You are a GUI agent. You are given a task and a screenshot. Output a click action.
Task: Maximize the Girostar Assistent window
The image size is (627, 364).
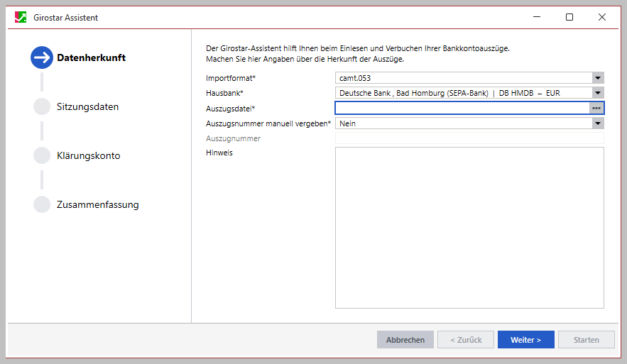(x=569, y=17)
